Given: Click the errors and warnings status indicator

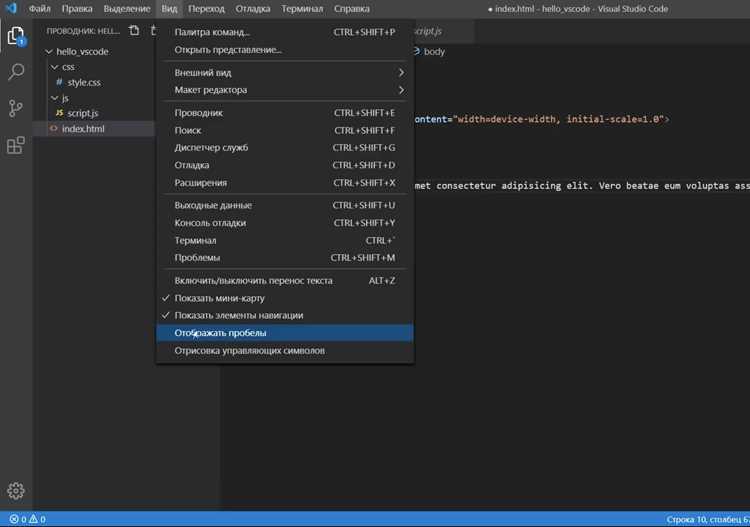Looking at the screenshot, I should (27, 519).
